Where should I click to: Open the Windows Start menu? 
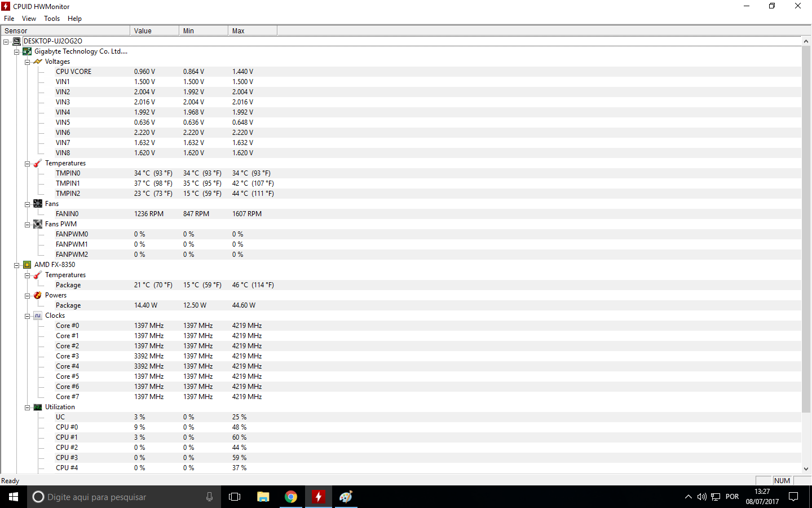(14, 497)
